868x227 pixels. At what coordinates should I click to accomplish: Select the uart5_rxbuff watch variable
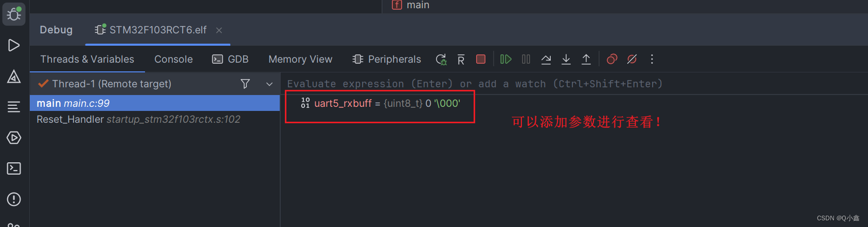pyautogui.click(x=387, y=103)
